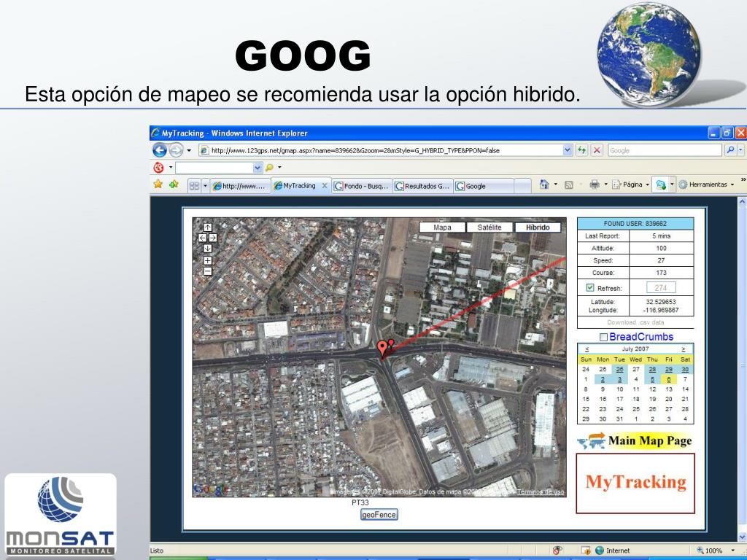Select the Híbrido map view

538,227
